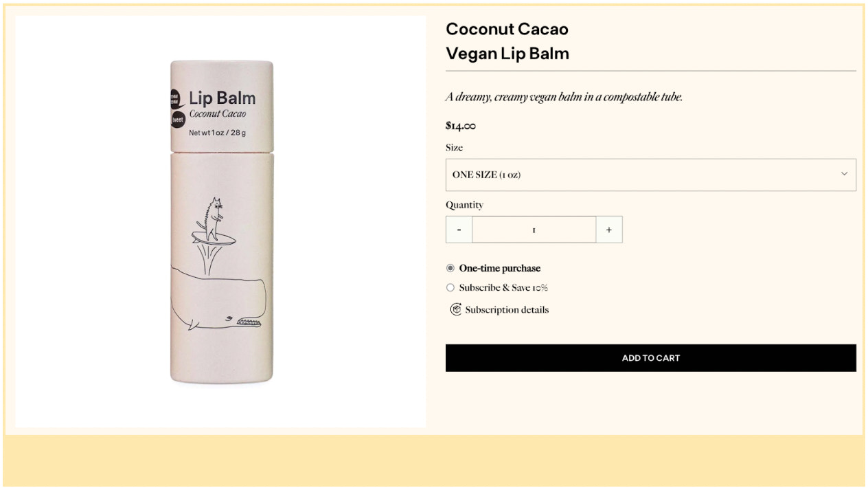Screen dimensions: 868x488
Task: Click the minus stepper next to the quantity field
Action: (459, 230)
